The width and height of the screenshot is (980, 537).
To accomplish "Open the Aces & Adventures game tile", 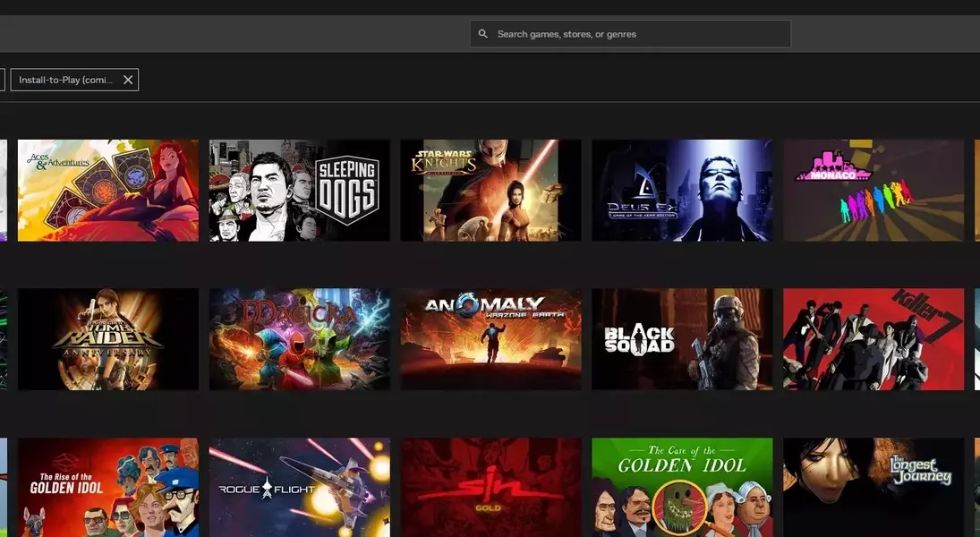I will click(x=108, y=190).
